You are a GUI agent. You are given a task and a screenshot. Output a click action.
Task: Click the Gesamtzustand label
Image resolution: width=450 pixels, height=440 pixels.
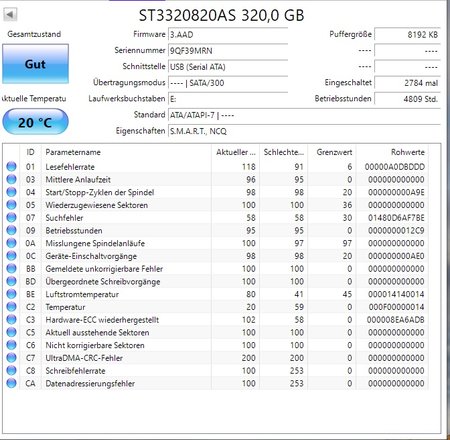coord(34,34)
